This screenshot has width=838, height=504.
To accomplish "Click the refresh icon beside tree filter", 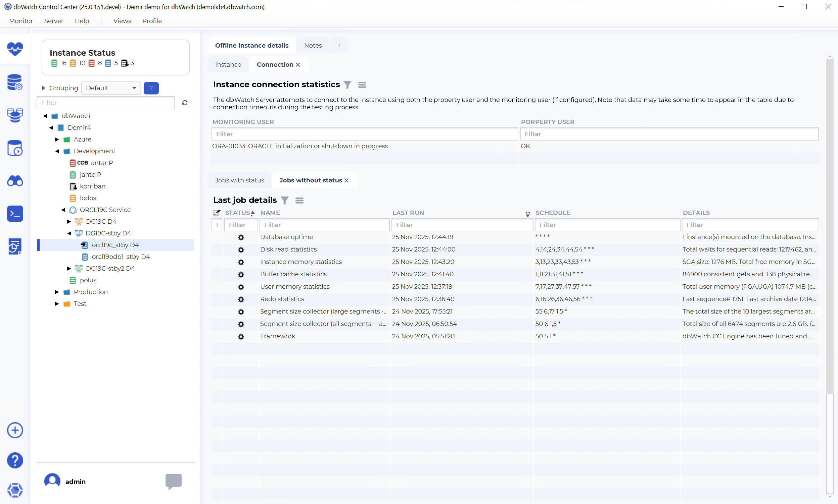I will [x=185, y=103].
